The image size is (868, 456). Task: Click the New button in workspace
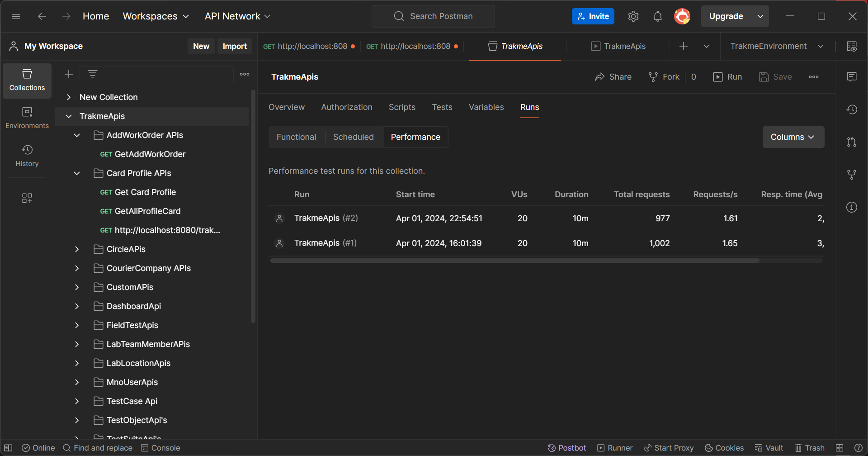click(201, 46)
